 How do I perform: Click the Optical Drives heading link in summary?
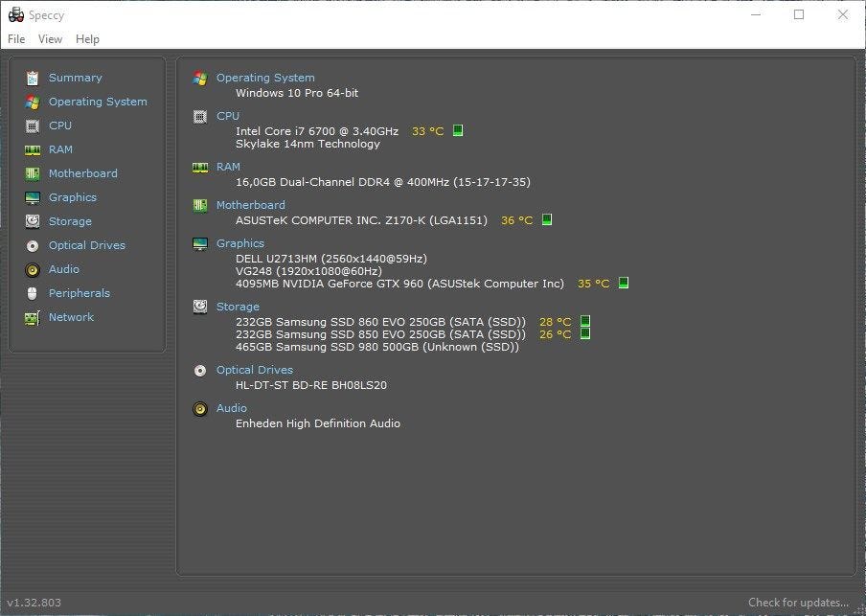click(x=255, y=370)
